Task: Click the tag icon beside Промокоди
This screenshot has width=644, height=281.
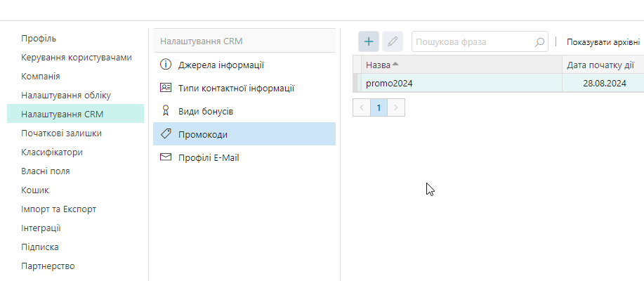Action: click(166, 134)
